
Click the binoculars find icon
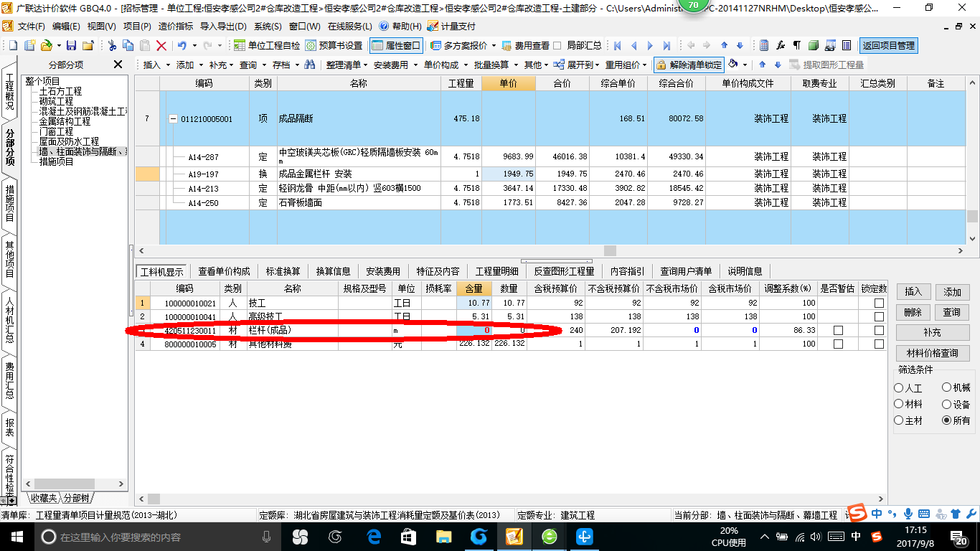click(x=310, y=65)
